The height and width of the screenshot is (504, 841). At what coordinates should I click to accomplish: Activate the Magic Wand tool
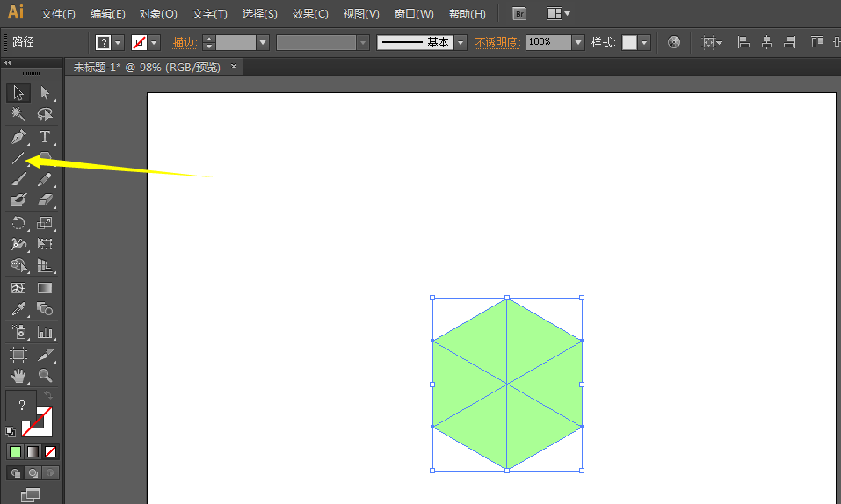click(x=18, y=114)
